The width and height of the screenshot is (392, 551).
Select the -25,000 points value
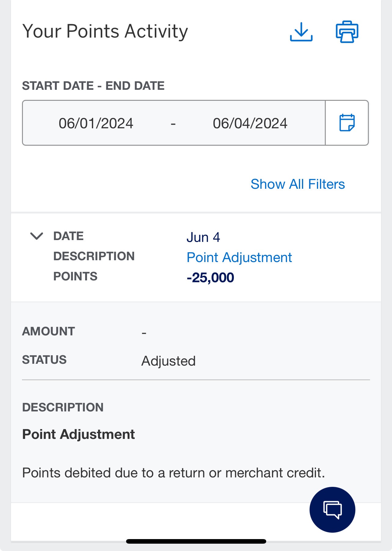point(210,277)
